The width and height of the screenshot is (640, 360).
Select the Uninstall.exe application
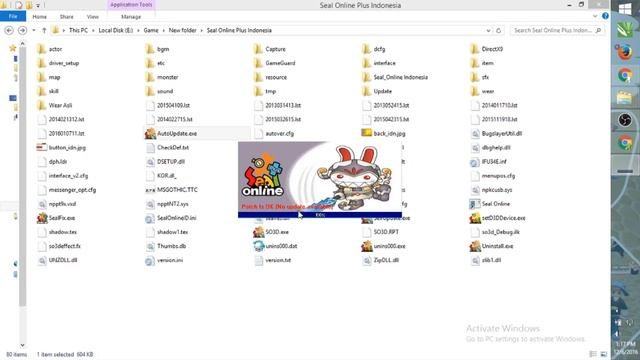[492, 246]
